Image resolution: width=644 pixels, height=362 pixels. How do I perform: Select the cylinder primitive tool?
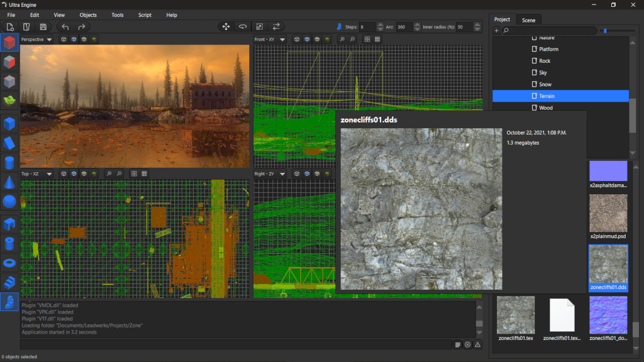[9, 163]
